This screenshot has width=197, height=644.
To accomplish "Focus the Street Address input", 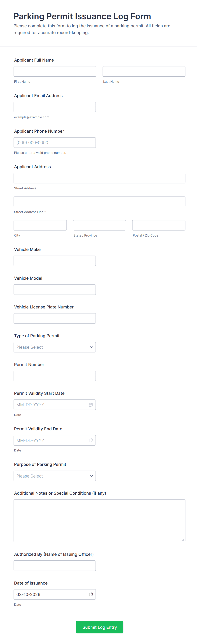I will click(x=99, y=178).
